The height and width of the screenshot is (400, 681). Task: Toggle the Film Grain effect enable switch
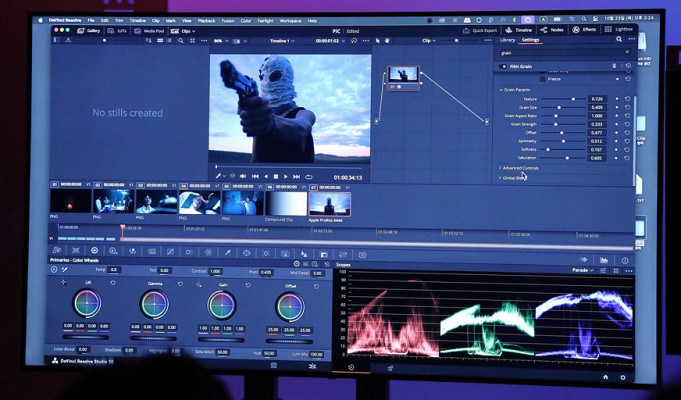click(501, 65)
